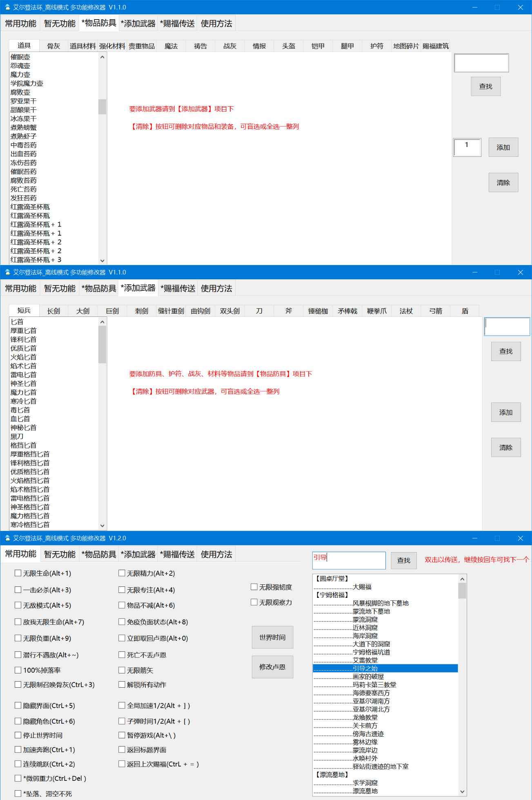
Task: Click scroll up arrow of 匕首 weapon list
Action: pos(102,322)
